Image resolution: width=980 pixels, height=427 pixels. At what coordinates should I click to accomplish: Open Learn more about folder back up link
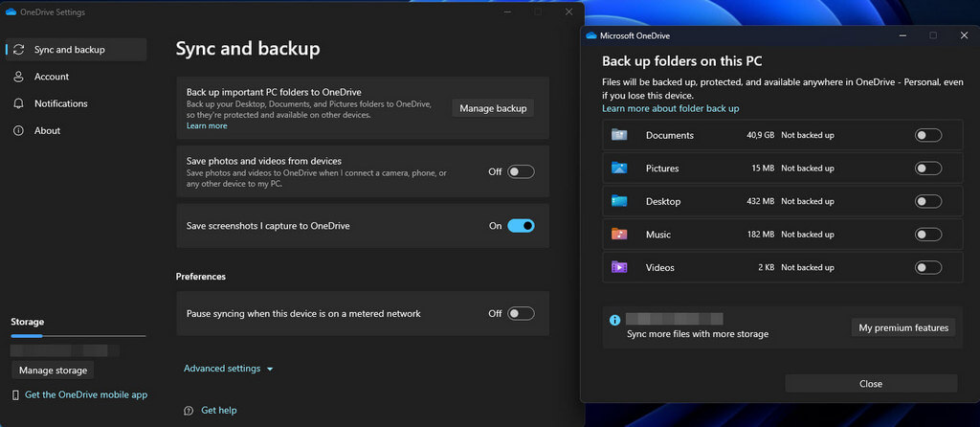pos(670,108)
